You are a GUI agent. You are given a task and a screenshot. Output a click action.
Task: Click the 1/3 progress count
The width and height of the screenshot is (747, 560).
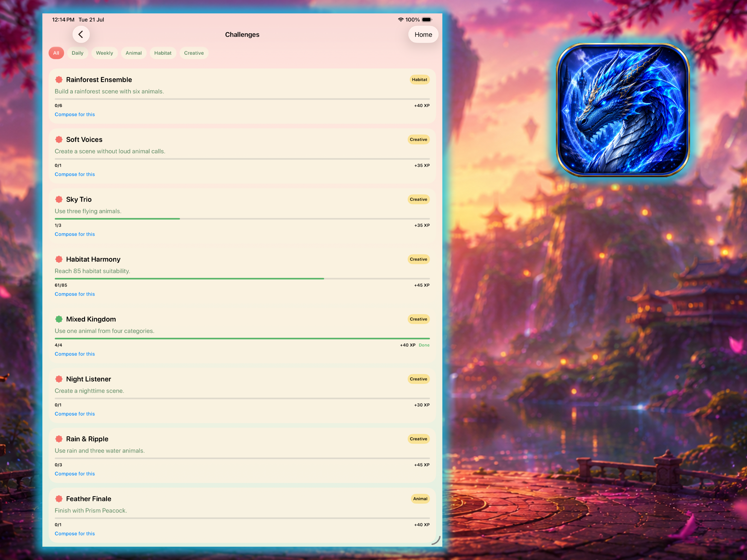point(58,225)
